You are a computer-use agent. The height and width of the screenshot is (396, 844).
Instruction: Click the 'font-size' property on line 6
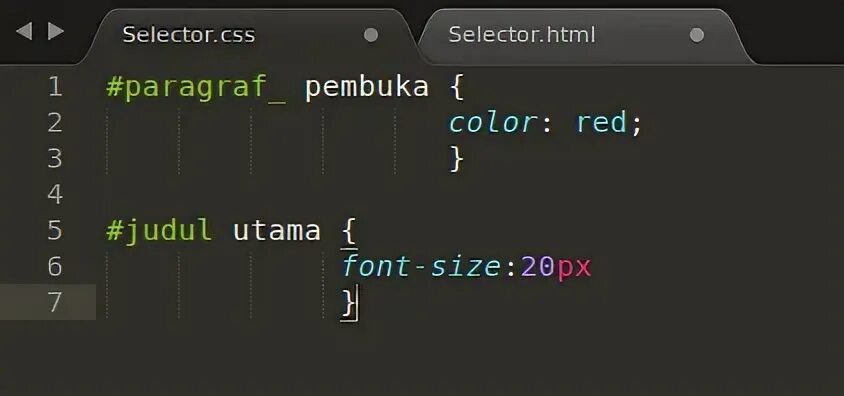pos(422,266)
